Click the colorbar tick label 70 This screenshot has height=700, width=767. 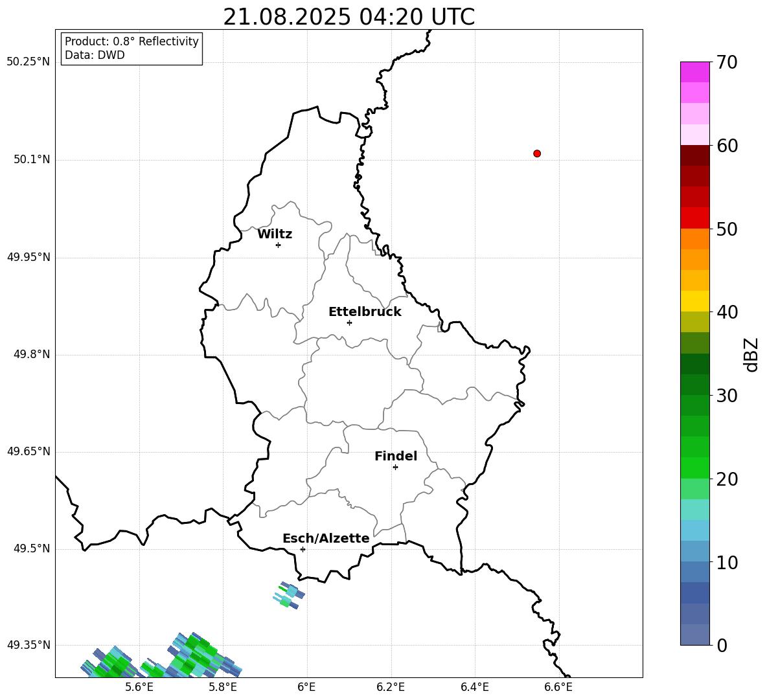(x=727, y=63)
